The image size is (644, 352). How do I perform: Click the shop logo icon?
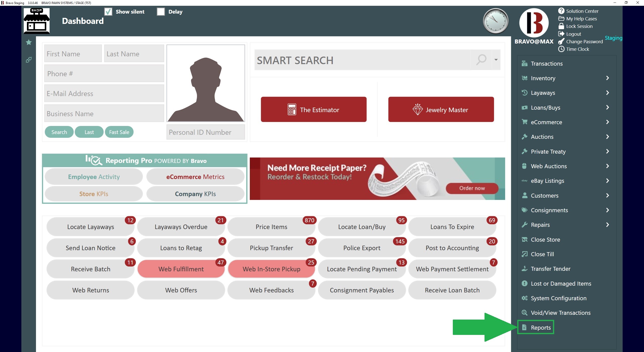click(36, 21)
